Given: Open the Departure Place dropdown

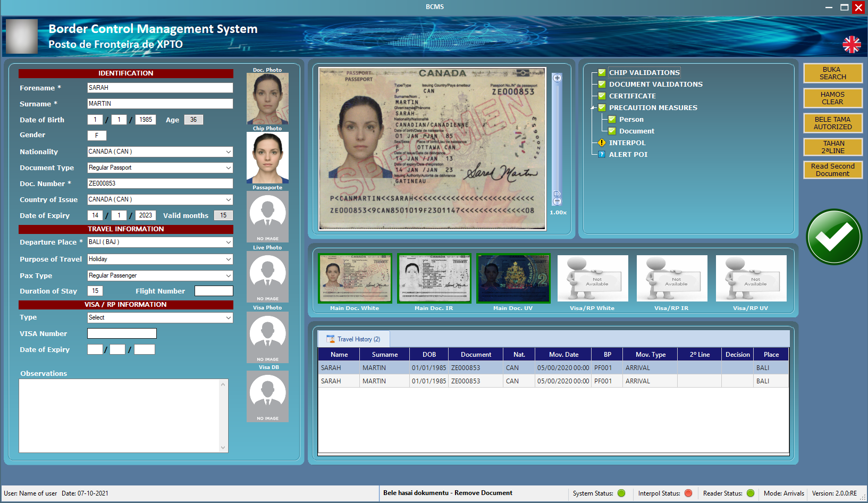Looking at the screenshot, I should [x=229, y=242].
